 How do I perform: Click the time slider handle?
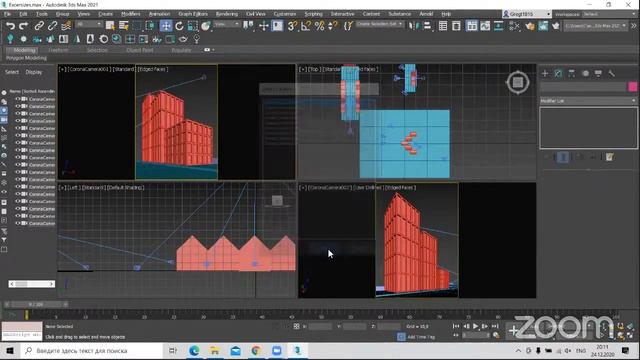(36, 304)
